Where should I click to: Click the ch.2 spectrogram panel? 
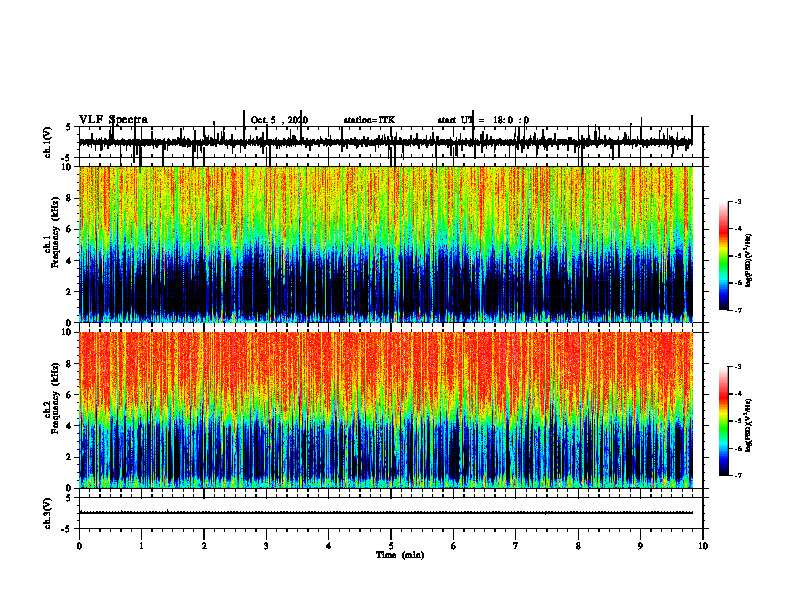coord(386,410)
